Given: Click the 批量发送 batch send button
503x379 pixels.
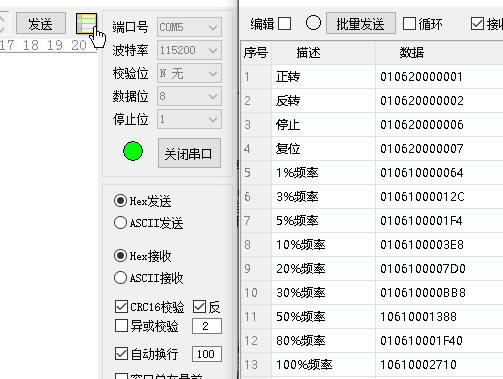Looking at the screenshot, I should point(361,23).
